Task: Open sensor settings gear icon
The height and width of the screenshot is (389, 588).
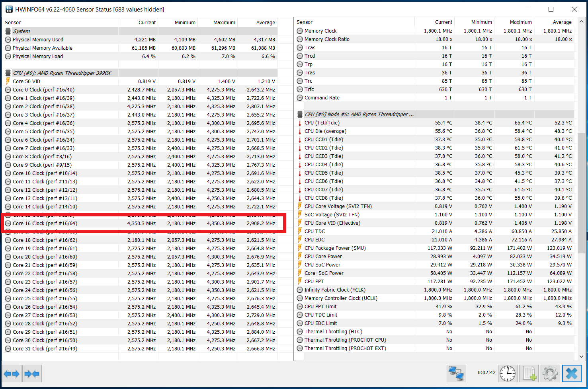Action: tap(550, 373)
